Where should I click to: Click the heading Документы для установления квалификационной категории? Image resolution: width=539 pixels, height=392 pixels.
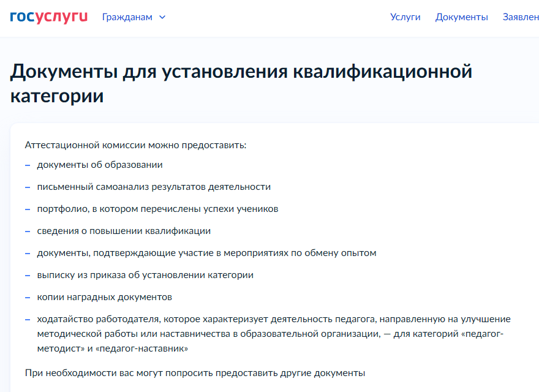point(241,83)
